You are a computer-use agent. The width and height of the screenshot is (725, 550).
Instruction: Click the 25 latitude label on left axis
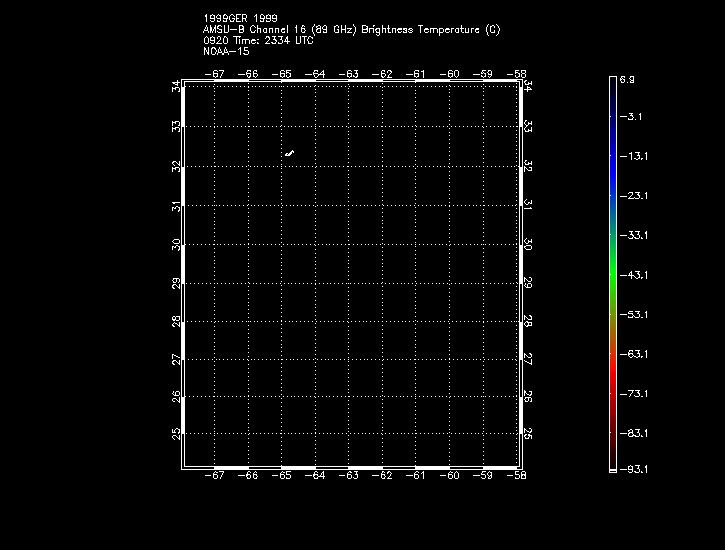coord(176,433)
